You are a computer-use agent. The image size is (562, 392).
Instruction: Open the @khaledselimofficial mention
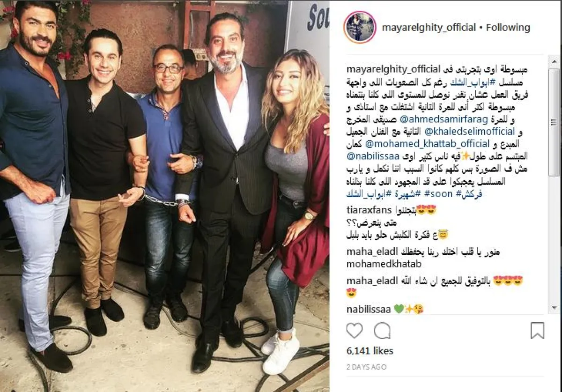point(469,133)
